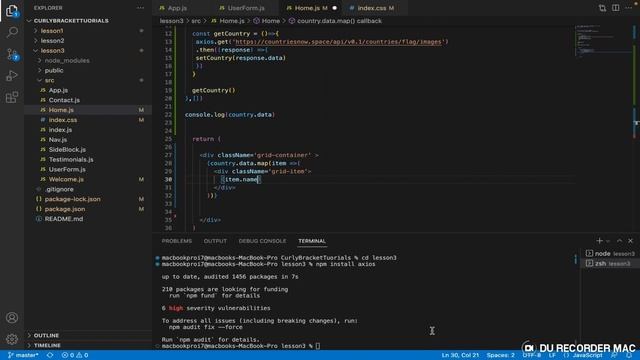Open the PROBLEMS panel tab
This screenshot has width=640, height=360.
point(177,241)
